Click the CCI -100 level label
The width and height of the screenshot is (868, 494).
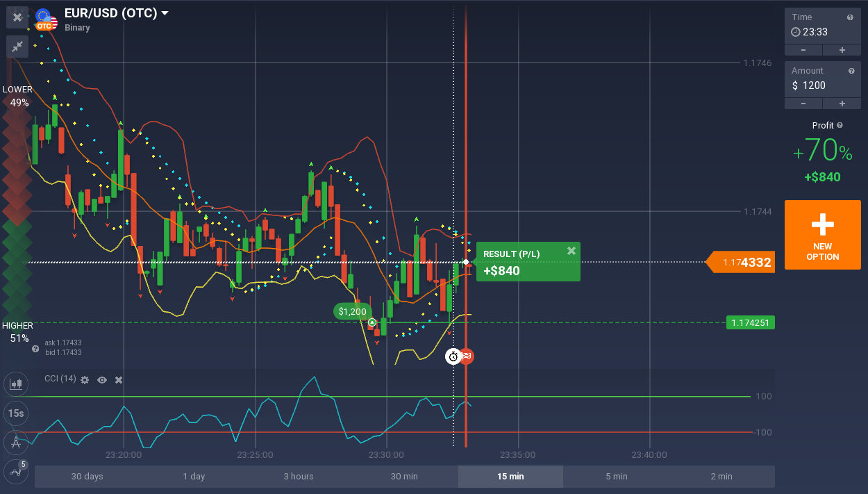pos(762,432)
